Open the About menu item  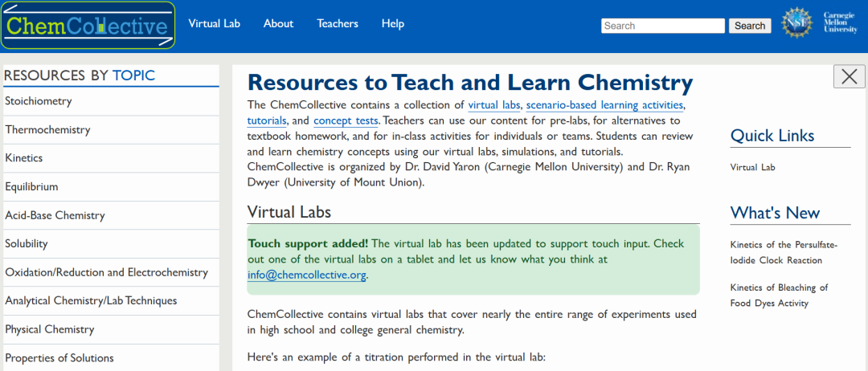click(x=278, y=23)
